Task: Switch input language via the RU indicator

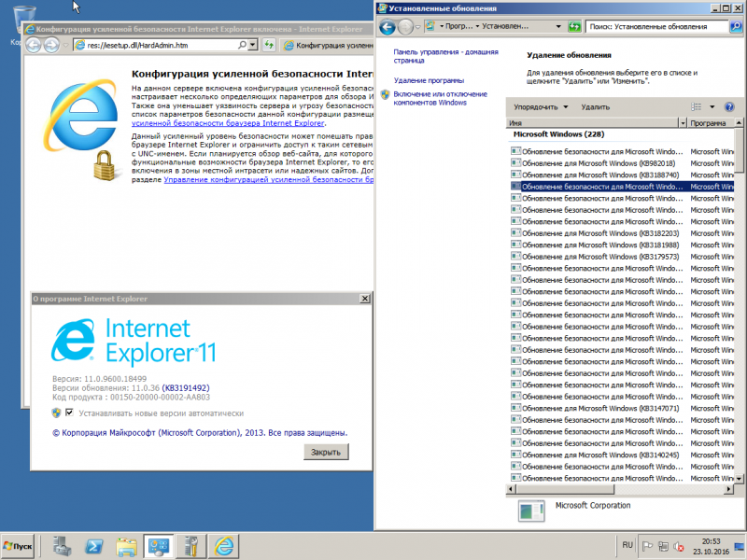Action: tap(627, 545)
